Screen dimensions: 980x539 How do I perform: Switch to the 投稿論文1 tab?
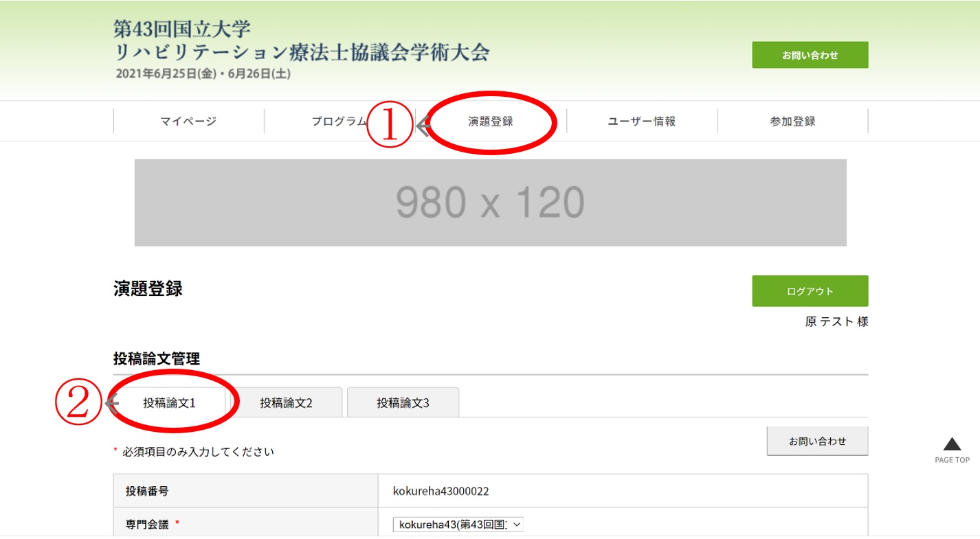click(x=169, y=403)
